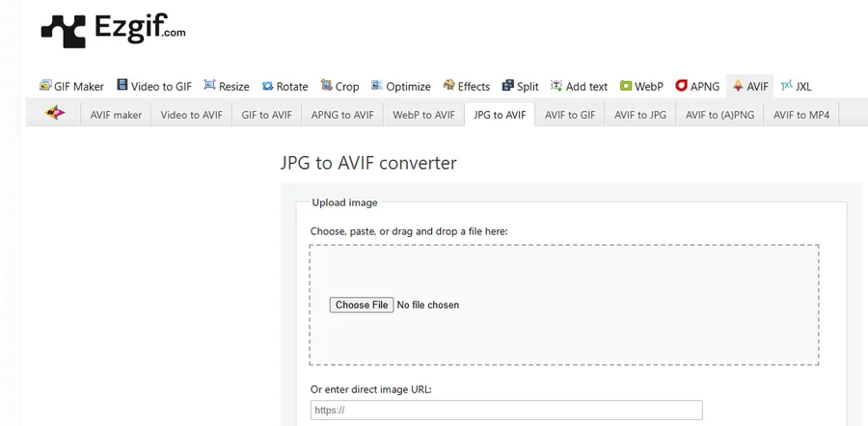
Task: Switch to the AVIF maker tab
Action: pyautogui.click(x=116, y=115)
